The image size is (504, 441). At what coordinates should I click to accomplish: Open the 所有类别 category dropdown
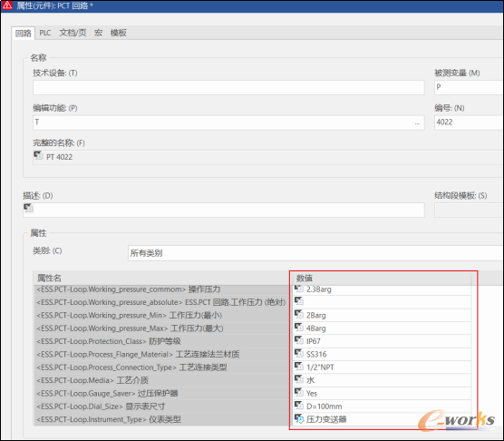pos(315,253)
